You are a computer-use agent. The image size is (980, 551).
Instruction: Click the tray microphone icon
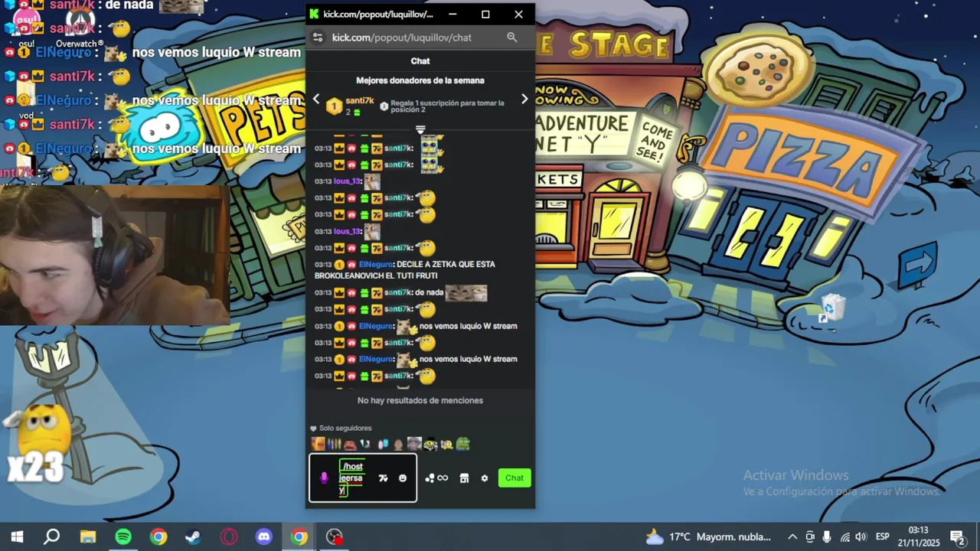coord(828,537)
